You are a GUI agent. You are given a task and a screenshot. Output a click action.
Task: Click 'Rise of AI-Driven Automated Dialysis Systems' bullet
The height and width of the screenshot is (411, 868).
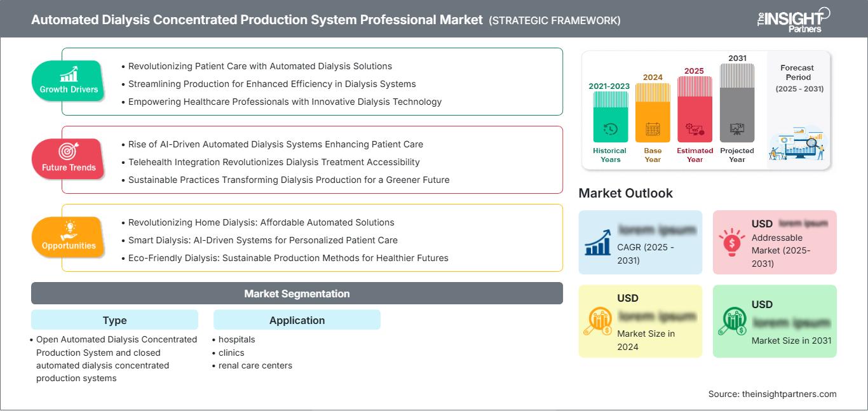(x=276, y=144)
